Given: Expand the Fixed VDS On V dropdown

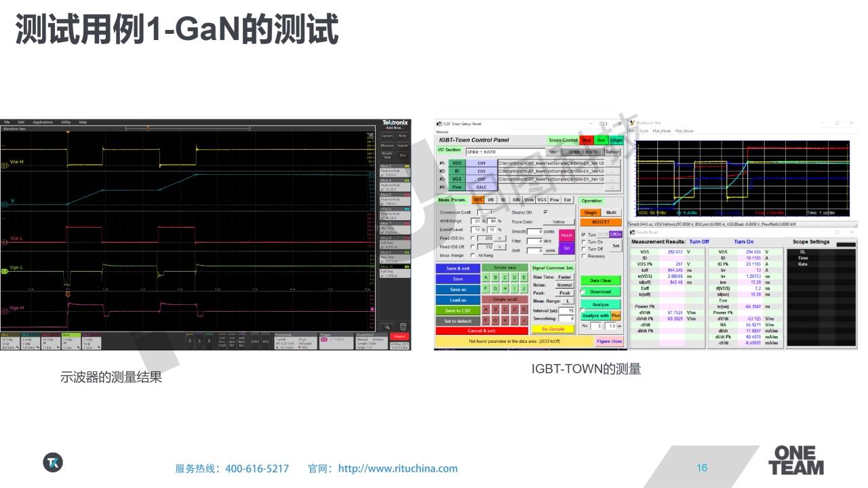Looking at the screenshot, I should [x=500, y=238].
